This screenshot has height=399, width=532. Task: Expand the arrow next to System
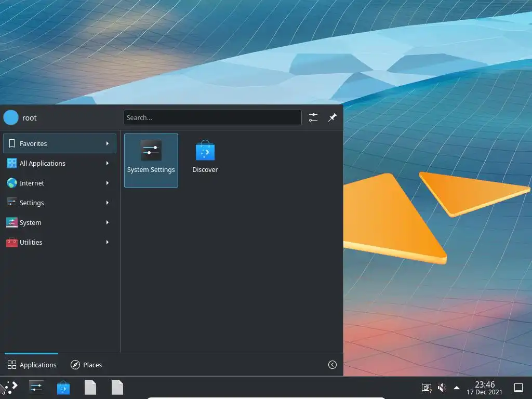107,222
